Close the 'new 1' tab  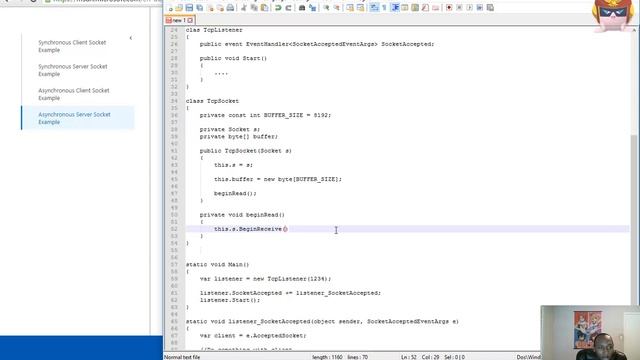[x=190, y=20]
